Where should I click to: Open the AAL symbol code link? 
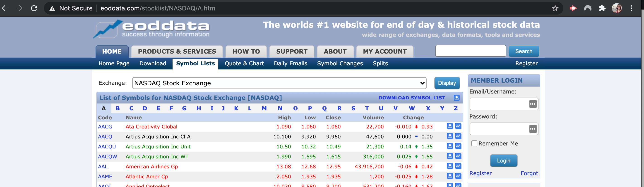coord(103,166)
